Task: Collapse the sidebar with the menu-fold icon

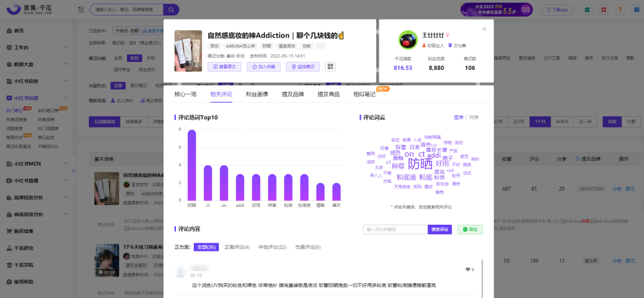Action: (x=81, y=9)
